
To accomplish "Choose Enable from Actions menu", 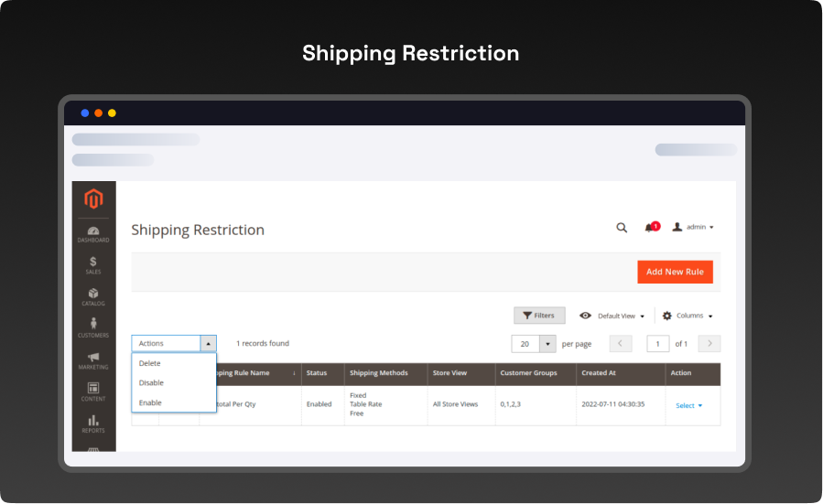I will coord(150,402).
